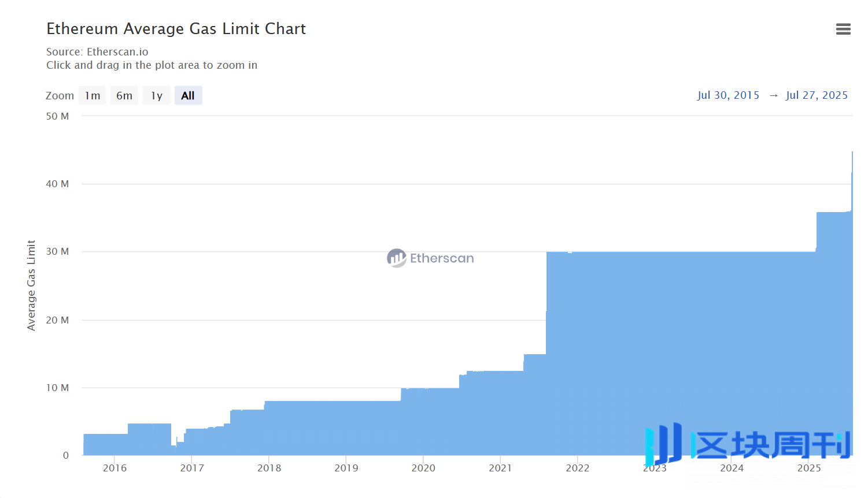This screenshot has width=868, height=498.
Task: Select the 1y zoom range
Action: tap(157, 95)
